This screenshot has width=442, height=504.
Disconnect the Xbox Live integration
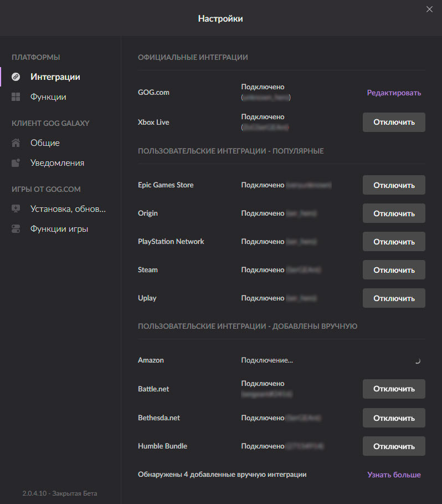click(x=394, y=122)
